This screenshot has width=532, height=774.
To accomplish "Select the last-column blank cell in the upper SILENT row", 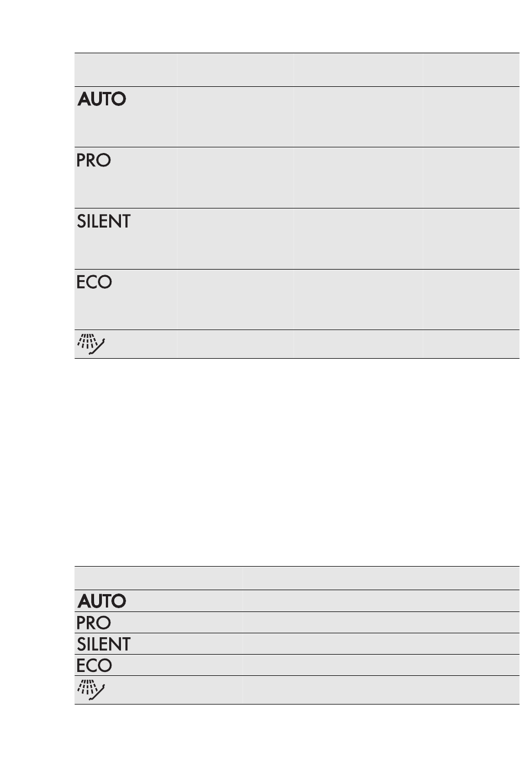I will [x=472, y=239].
